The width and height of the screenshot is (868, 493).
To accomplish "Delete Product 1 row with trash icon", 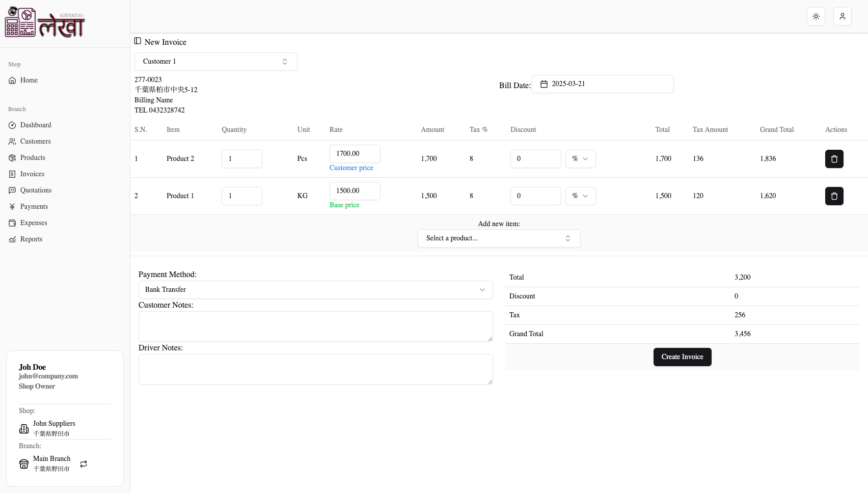I will pos(834,196).
